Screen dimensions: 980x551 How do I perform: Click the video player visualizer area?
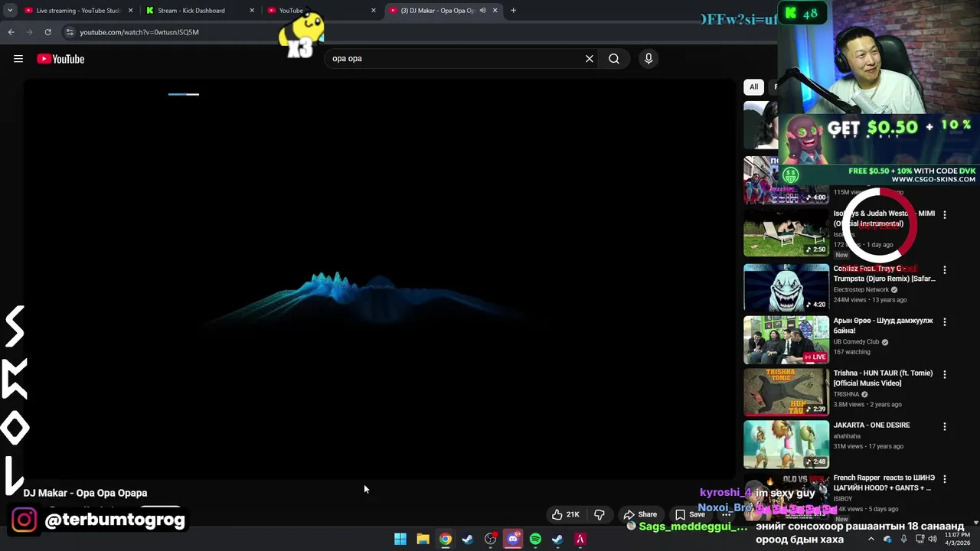(379, 279)
